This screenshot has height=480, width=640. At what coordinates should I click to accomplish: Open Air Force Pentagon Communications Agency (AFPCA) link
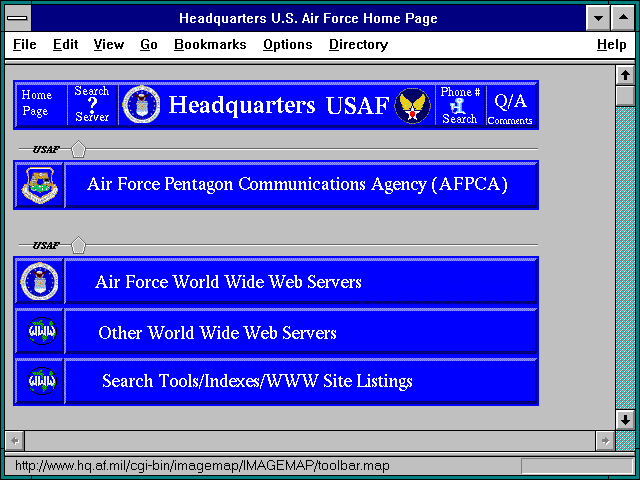tap(300, 185)
